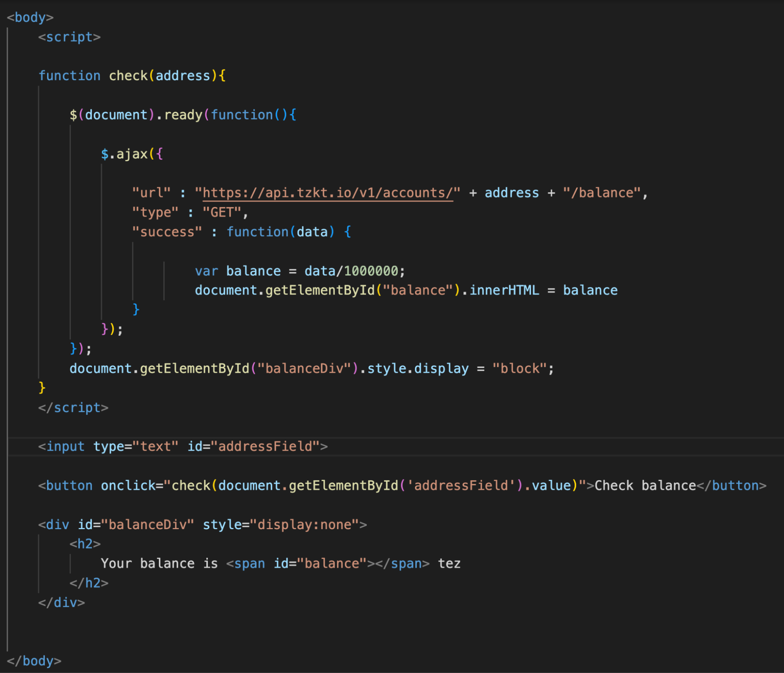Click the tzkt API URL link

[x=327, y=193]
